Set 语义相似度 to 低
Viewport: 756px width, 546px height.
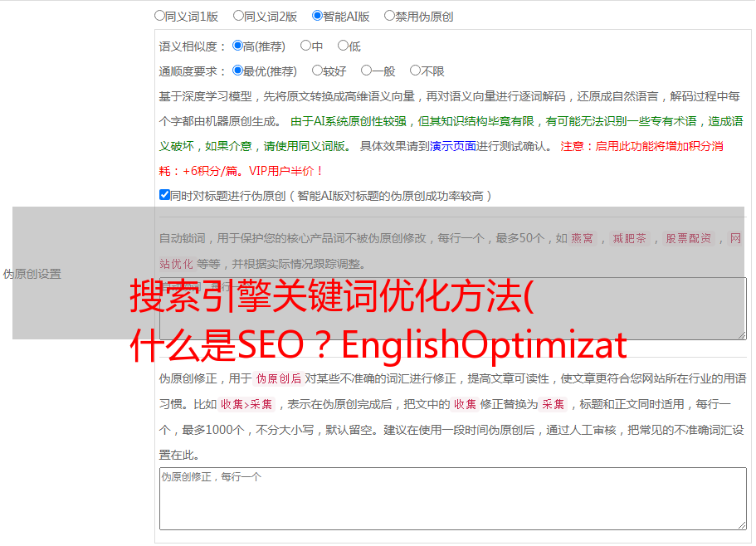[343, 46]
